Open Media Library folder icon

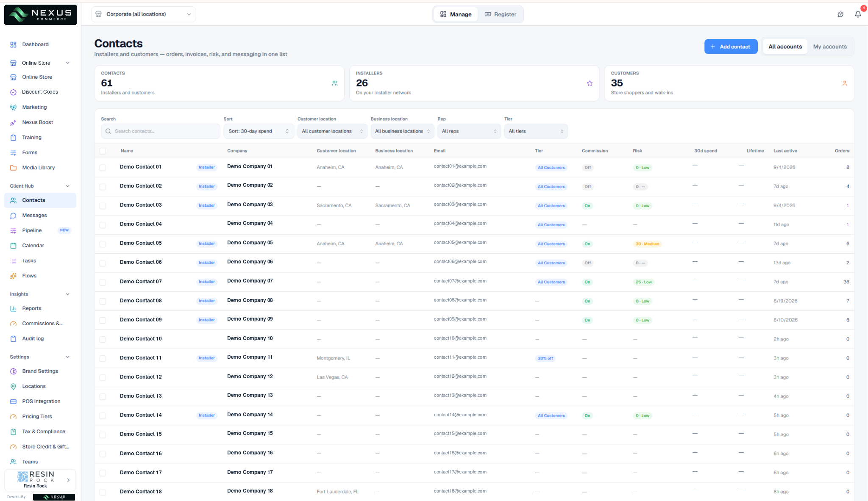[13, 168]
